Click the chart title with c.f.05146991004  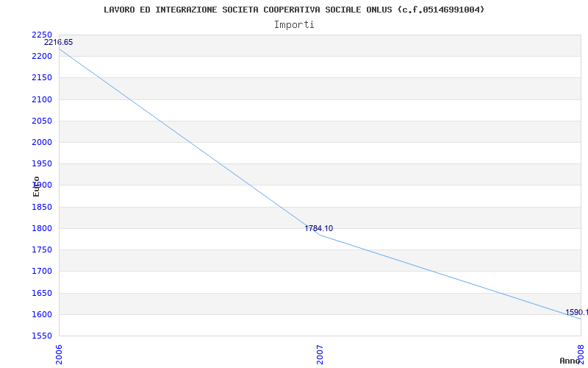click(x=294, y=10)
